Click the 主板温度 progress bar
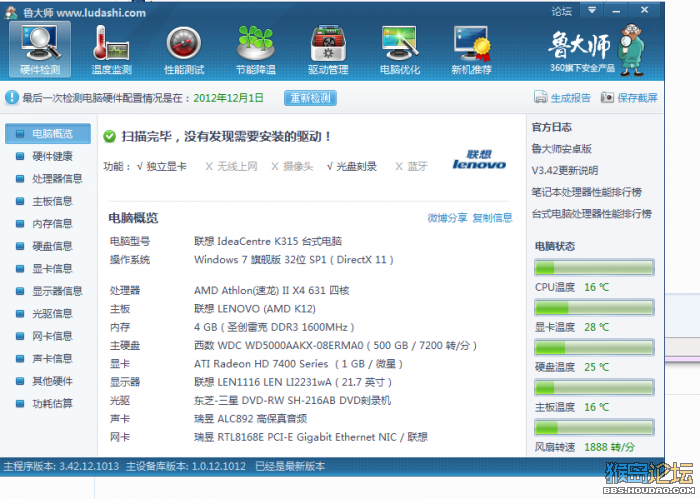 pyautogui.click(x=594, y=387)
